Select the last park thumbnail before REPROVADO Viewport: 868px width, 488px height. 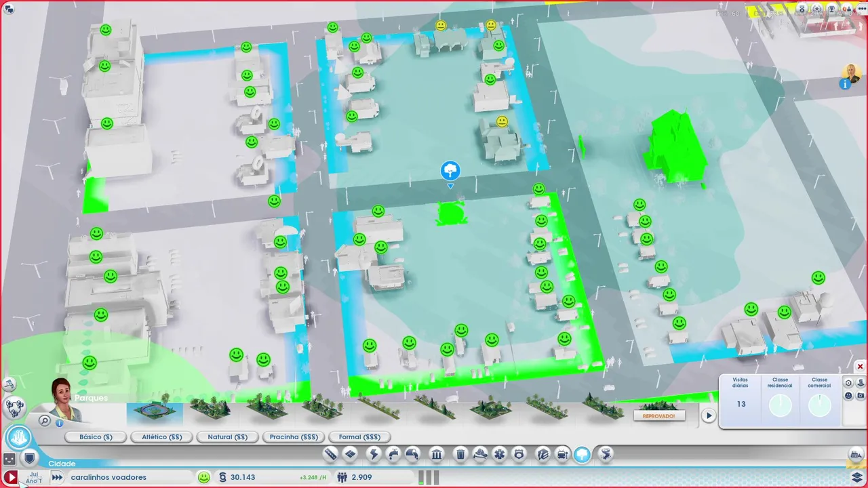click(602, 407)
